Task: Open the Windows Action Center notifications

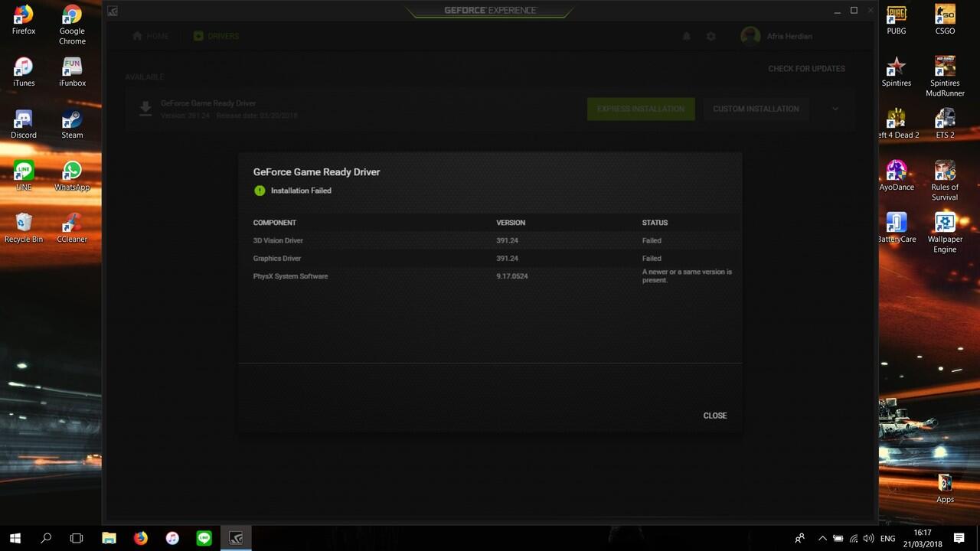Action: point(959,538)
